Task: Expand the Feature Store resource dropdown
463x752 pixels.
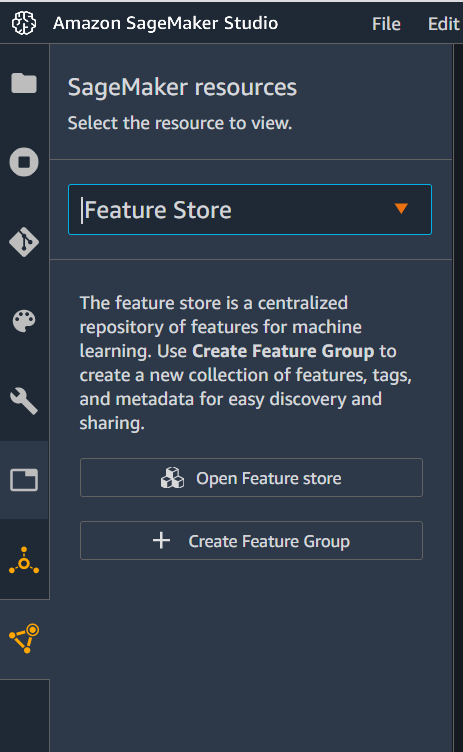Action: coord(250,210)
